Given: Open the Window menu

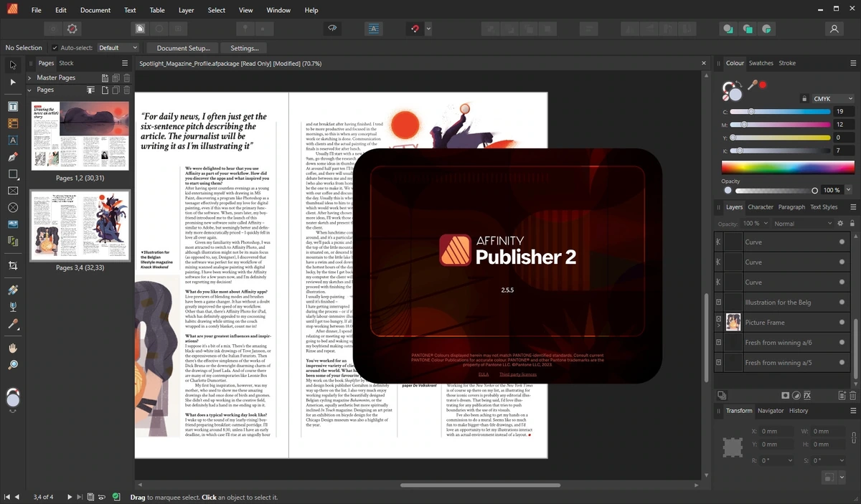Looking at the screenshot, I should (278, 10).
